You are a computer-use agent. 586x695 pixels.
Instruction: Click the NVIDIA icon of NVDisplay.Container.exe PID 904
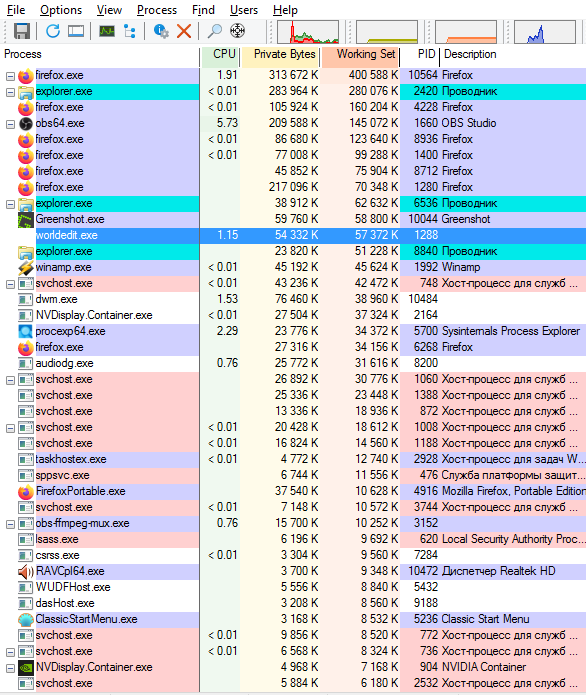[x=26, y=667]
